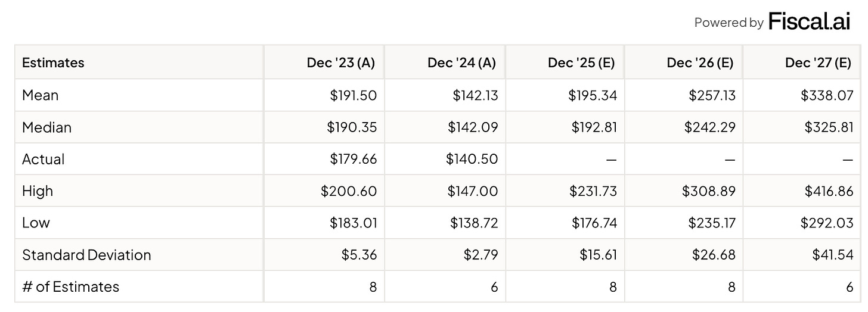
Task: Click the Dec '25 (E) column header
Action: tap(581, 63)
